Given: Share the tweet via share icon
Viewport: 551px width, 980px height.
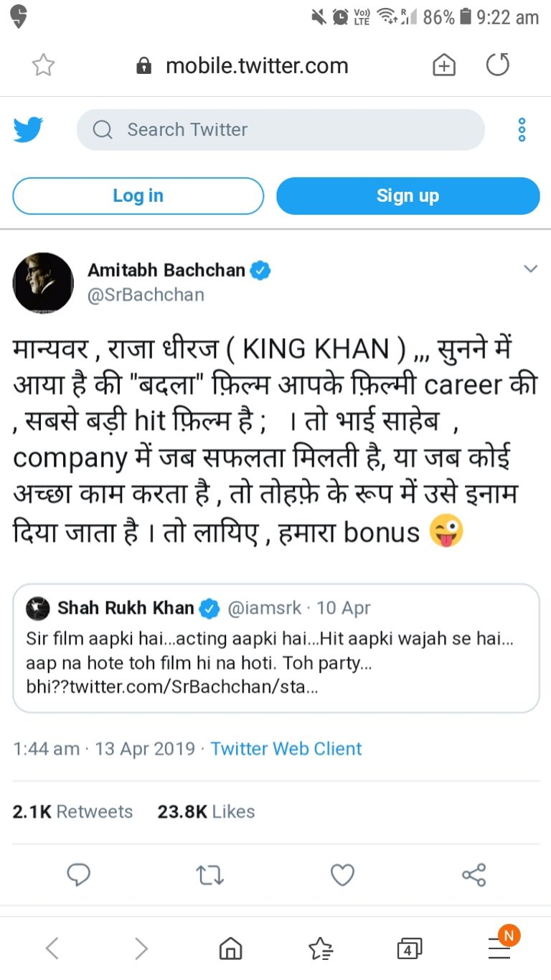Looking at the screenshot, I should (x=474, y=874).
